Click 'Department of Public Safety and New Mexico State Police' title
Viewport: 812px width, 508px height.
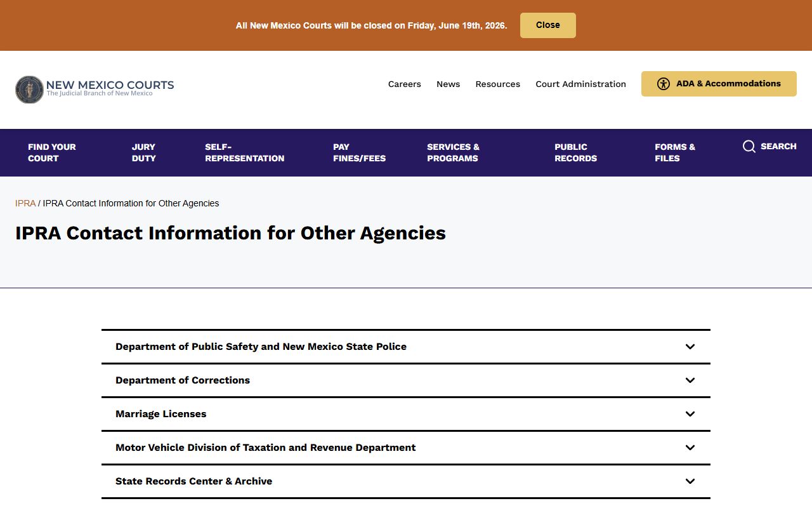(261, 347)
